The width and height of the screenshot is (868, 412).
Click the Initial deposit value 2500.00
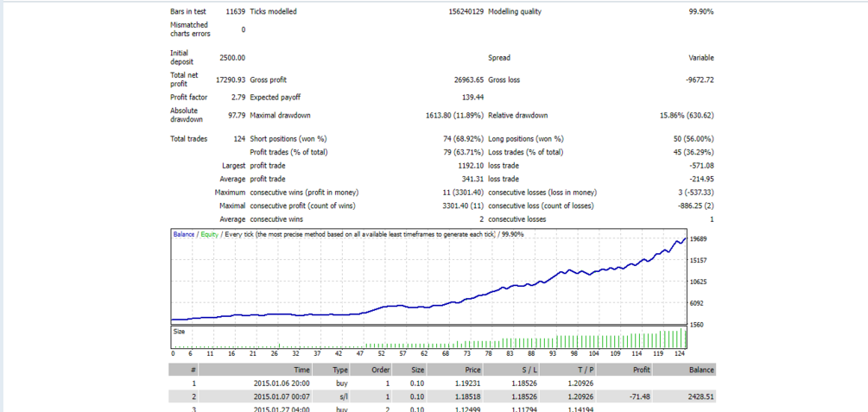point(232,58)
